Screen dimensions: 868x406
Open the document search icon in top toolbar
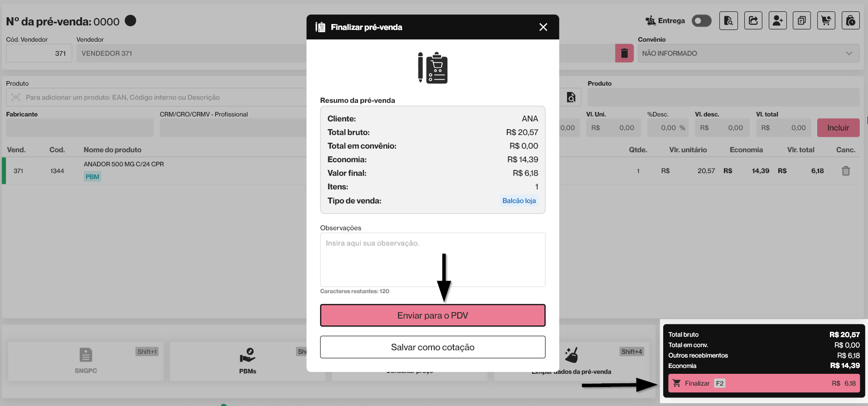728,21
